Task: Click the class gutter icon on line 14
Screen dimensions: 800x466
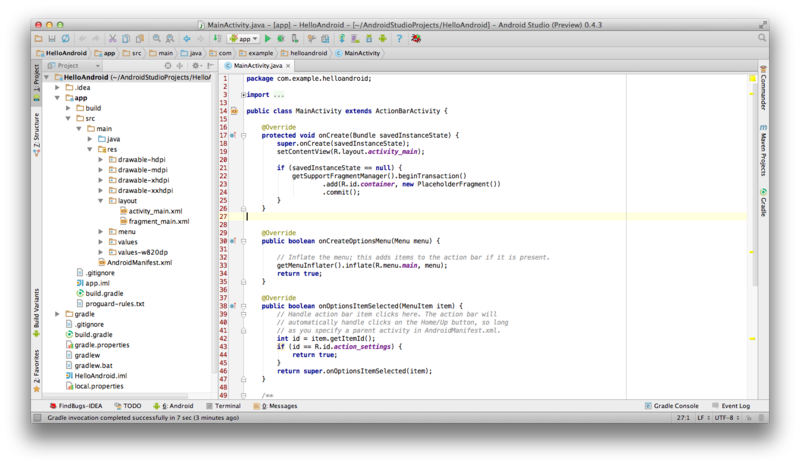Action: coord(234,111)
